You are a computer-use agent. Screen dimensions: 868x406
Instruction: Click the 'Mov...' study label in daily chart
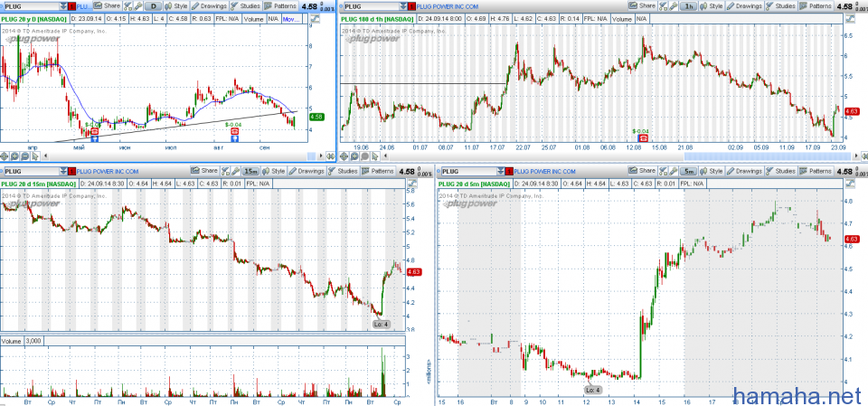(291, 19)
